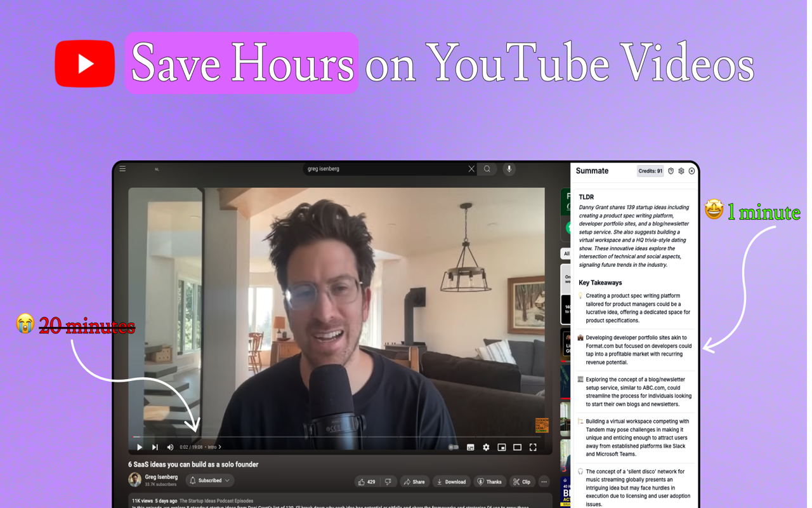Viewport: 812px width, 508px height.
Task: Select the 'All' filter chip
Action: click(x=566, y=253)
